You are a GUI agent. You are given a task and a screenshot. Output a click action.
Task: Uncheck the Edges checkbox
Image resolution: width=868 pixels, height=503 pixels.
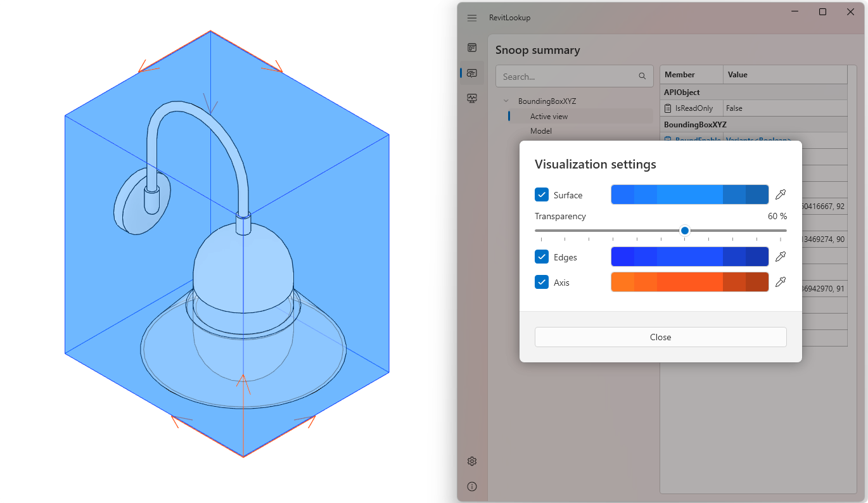[542, 257]
